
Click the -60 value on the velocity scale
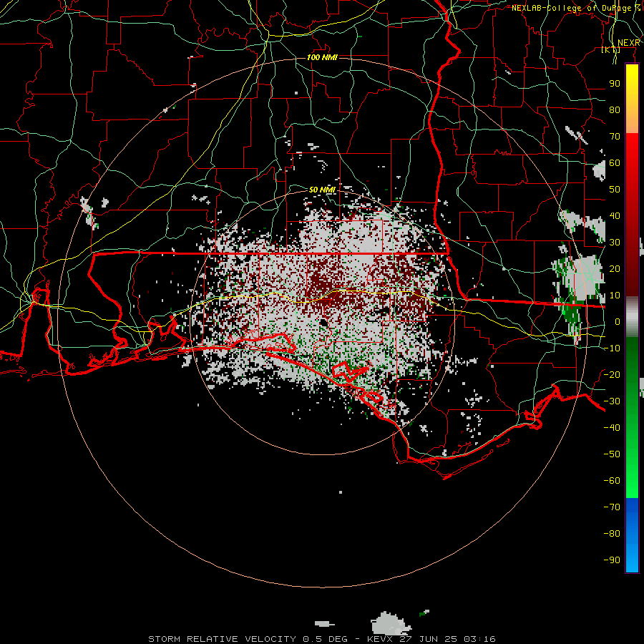(612, 481)
